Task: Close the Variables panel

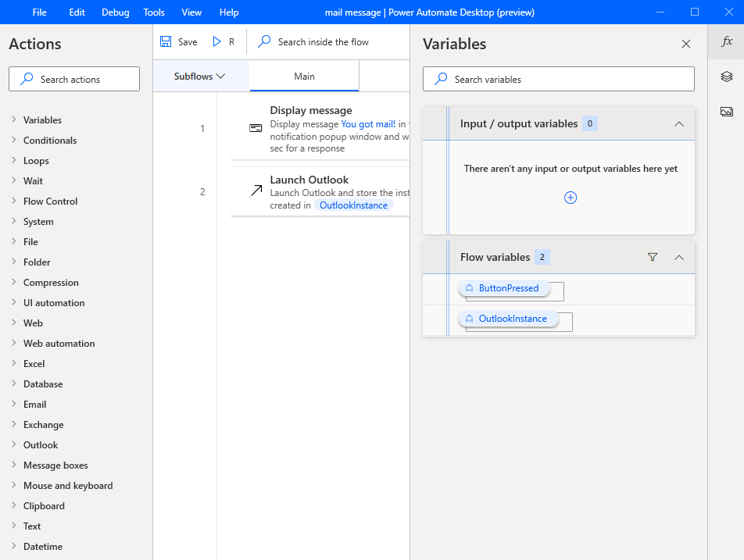Action: (685, 44)
